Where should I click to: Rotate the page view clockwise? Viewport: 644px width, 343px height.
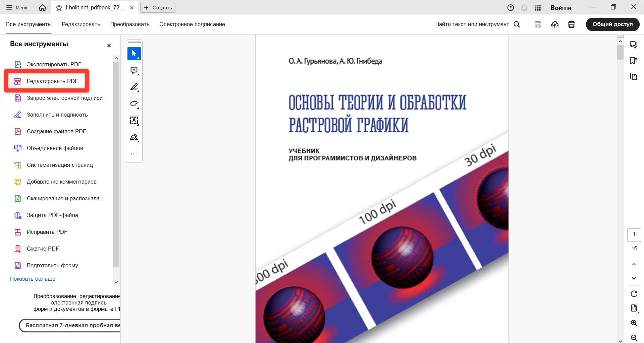pos(634,294)
